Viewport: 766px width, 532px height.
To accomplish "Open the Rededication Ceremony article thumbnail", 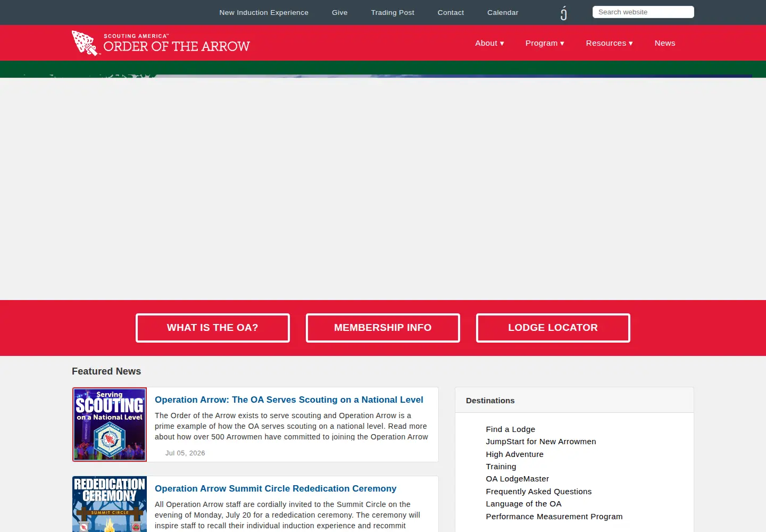I will coord(110,504).
